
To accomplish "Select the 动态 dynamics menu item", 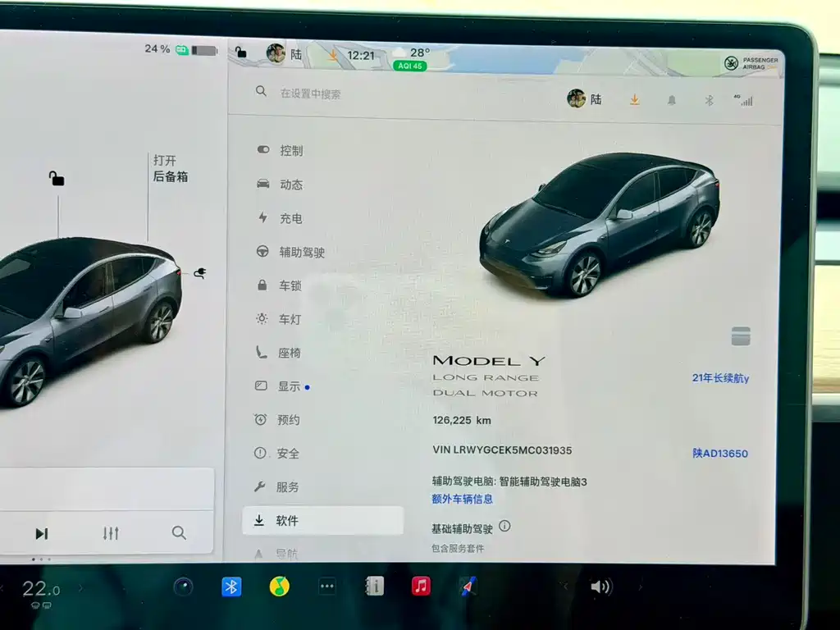I will click(x=281, y=185).
